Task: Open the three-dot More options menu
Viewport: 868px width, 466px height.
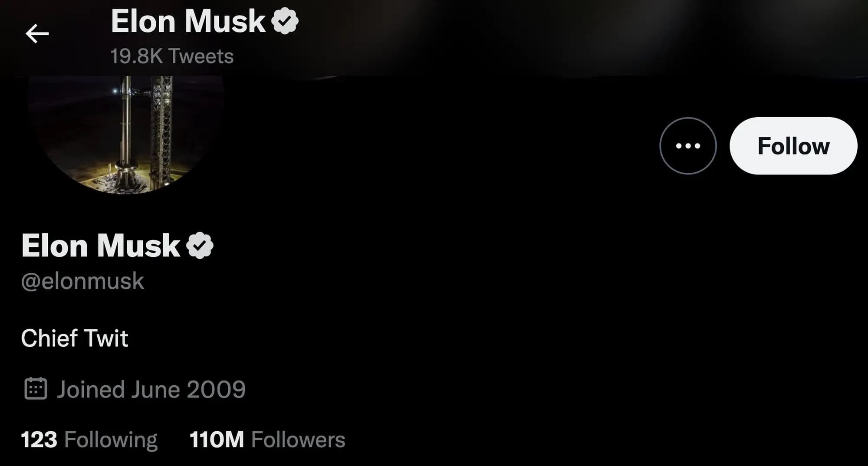Action: tap(688, 146)
